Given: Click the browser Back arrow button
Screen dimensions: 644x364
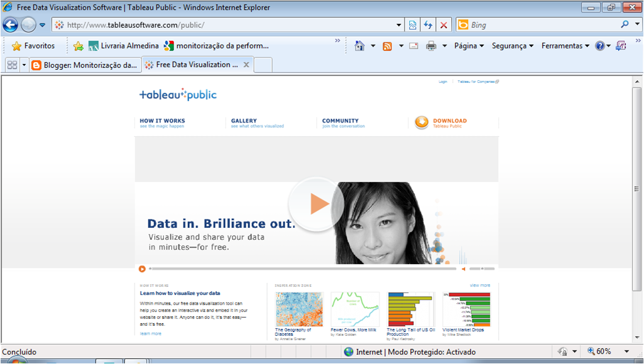Looking at the screenshot, I should pyautogui.click(x=10, y=24).
